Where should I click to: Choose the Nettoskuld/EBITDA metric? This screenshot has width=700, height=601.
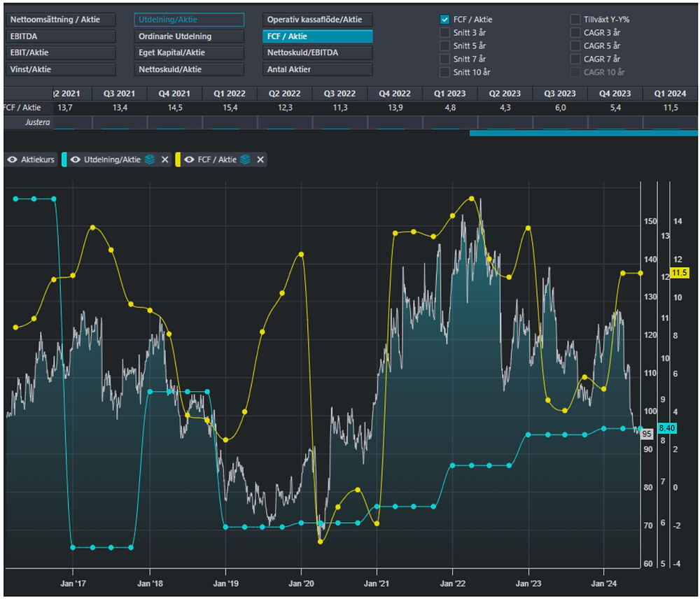pyautogui.click(x=317, y=52)
